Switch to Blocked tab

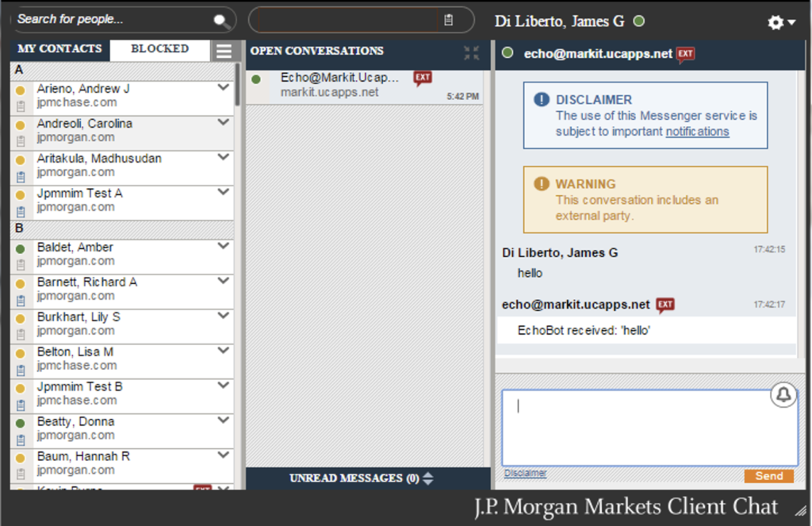159,49
